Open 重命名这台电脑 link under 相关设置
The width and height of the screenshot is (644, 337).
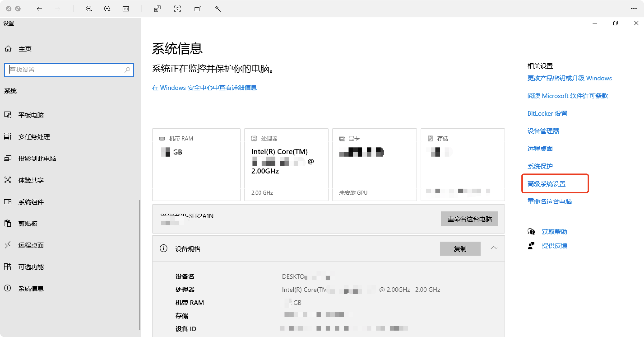tap(550, 202)
